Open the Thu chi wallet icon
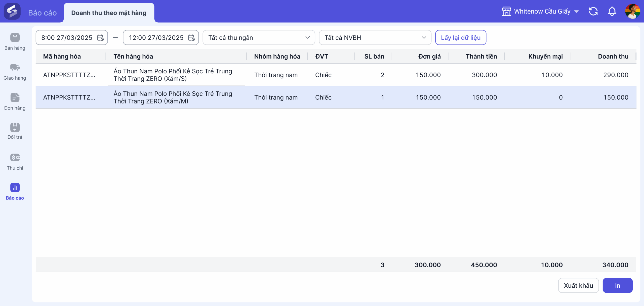The width and height of the screenshot is (644, 306). click(15, 158)
